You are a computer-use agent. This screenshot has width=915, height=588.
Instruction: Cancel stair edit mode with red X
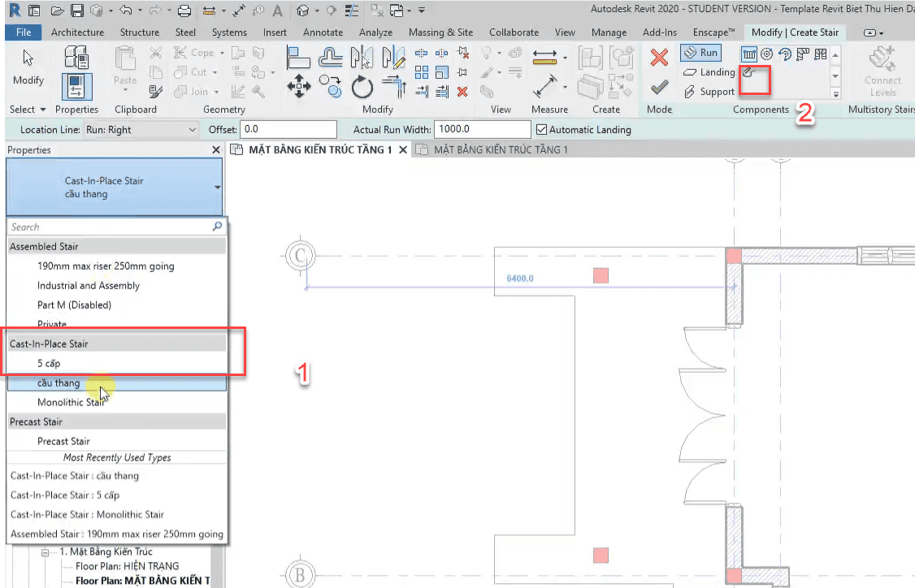pyautogui.click(x=659, y=57)
